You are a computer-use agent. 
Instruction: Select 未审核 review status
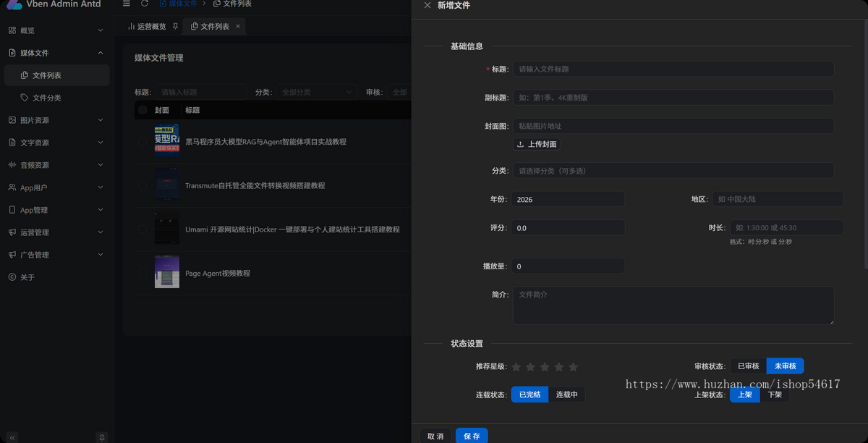tap(786, 366)
